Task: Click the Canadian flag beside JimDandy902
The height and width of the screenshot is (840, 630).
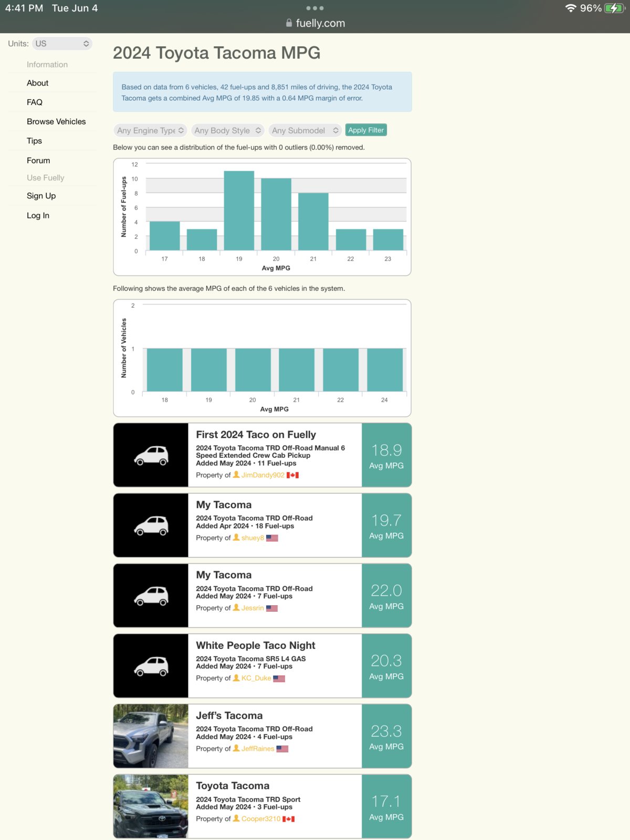Action: 292,475
